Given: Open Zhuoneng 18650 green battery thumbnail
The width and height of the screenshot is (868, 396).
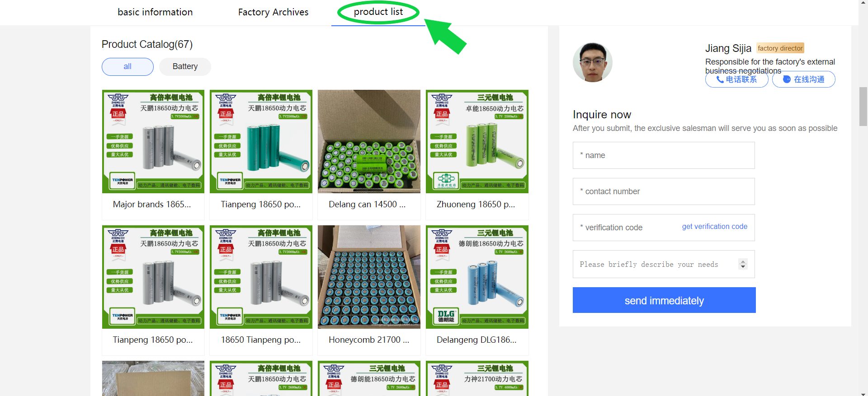Looking at the screenshot, I should 477,141.
